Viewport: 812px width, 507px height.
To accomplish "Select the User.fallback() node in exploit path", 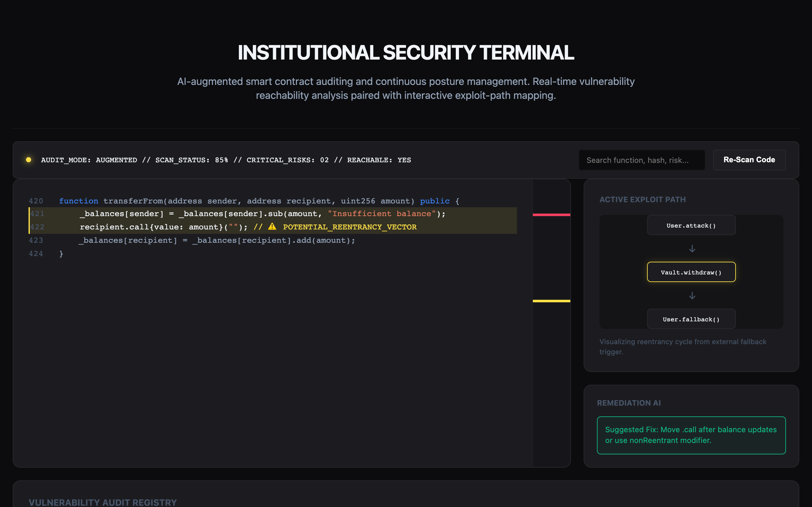I will point(691,319).
